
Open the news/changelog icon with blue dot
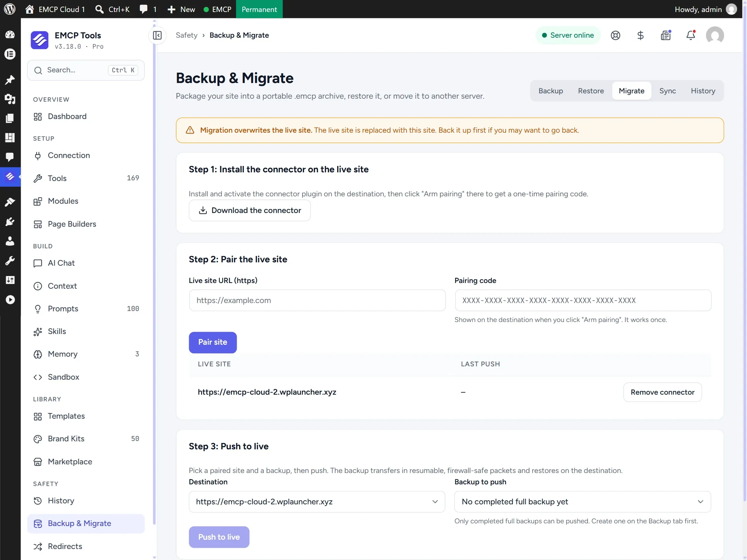(x=666, y=35)
